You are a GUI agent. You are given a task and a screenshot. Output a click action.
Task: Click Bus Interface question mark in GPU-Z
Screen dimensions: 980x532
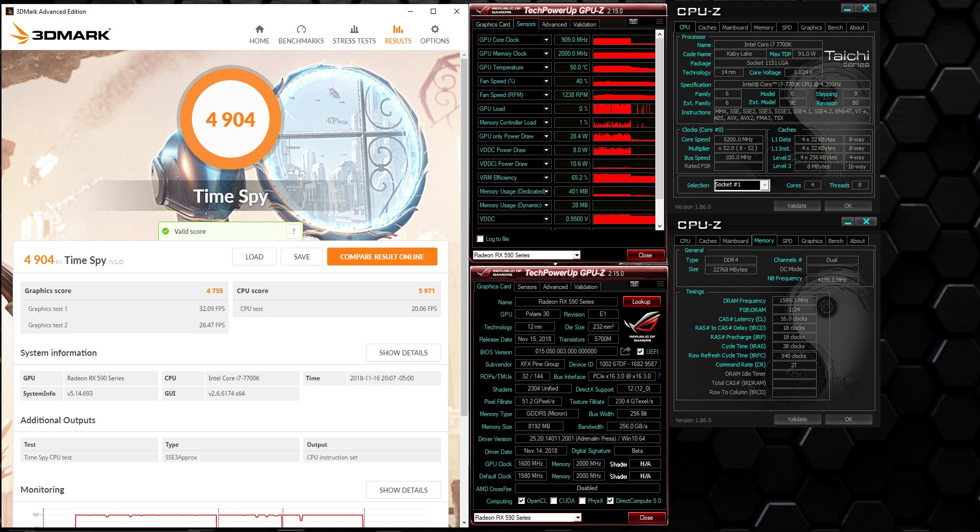click(659, 376)
